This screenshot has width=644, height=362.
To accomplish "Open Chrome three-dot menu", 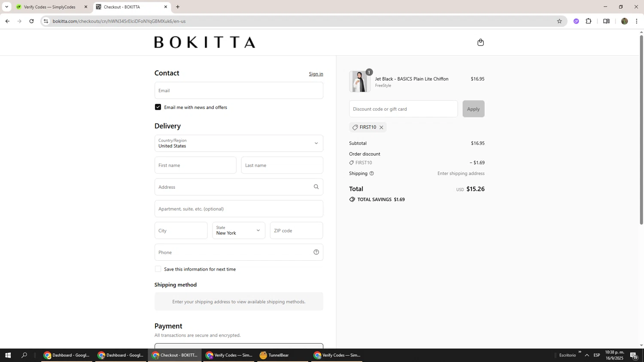I will [636, 21].
